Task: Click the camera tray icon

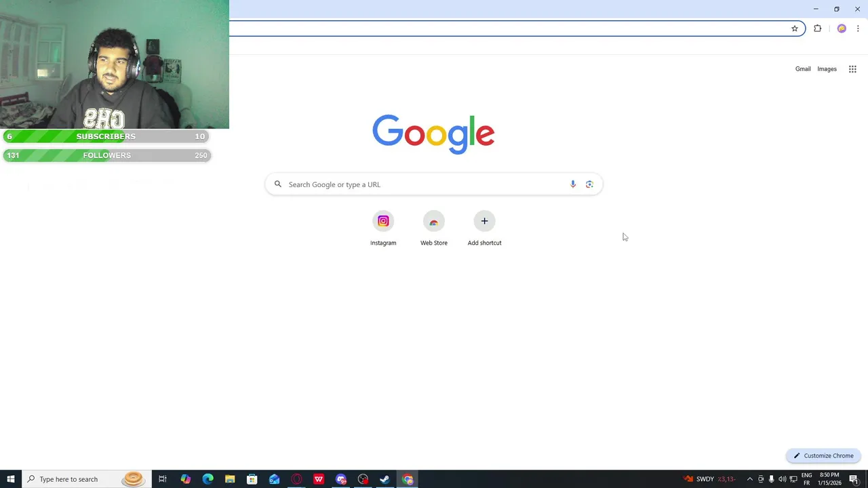Action: [761, 479]
